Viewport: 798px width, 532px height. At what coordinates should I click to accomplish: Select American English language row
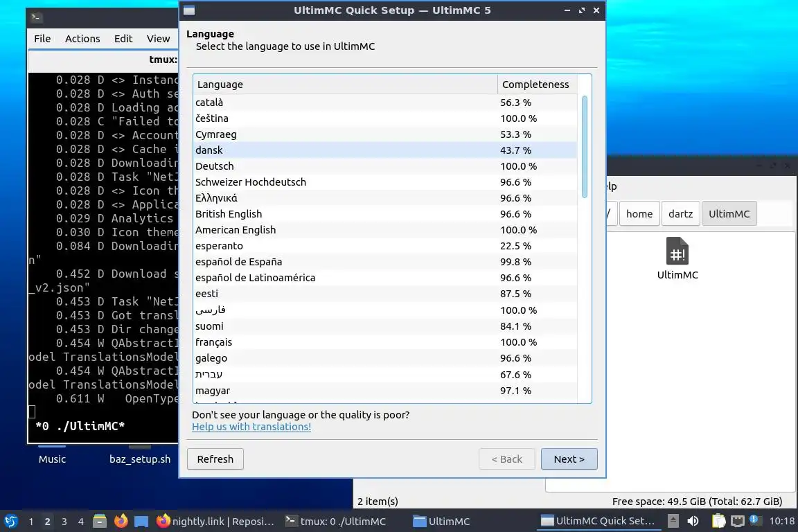(x=384, y=229)
